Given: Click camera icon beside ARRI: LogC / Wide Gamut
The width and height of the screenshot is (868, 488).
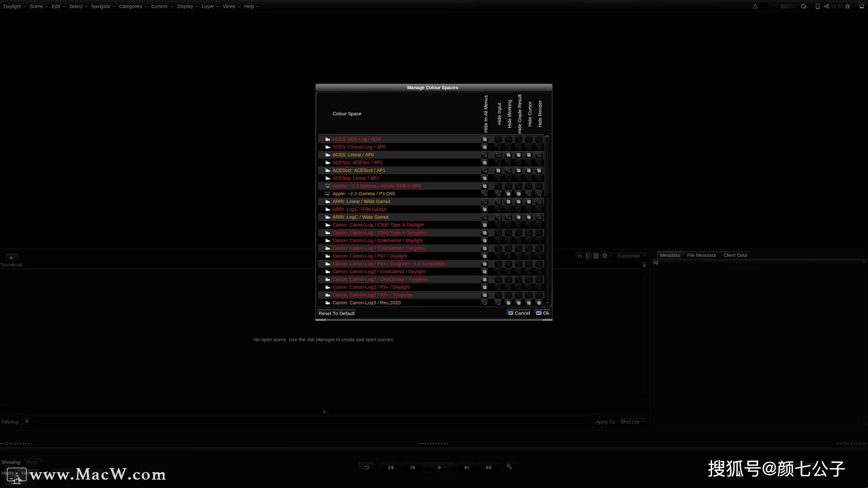Looking at the screenshot, I should click(x=328, y=217).
